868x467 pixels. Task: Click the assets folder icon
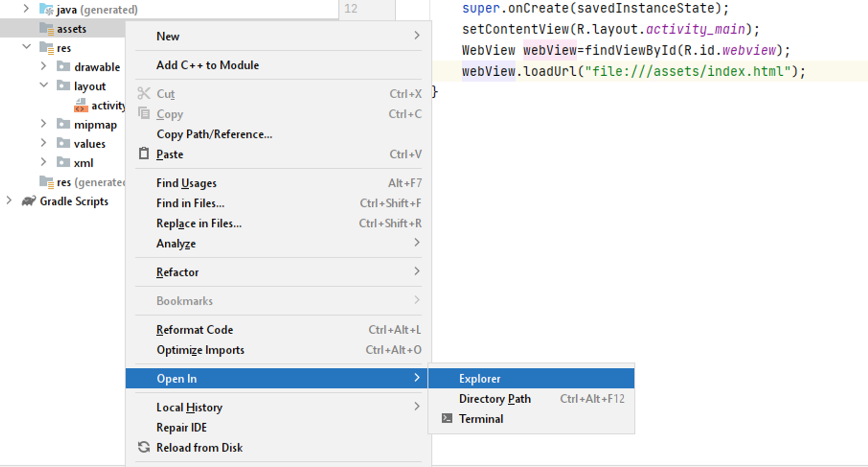click(x=46, y=29)
